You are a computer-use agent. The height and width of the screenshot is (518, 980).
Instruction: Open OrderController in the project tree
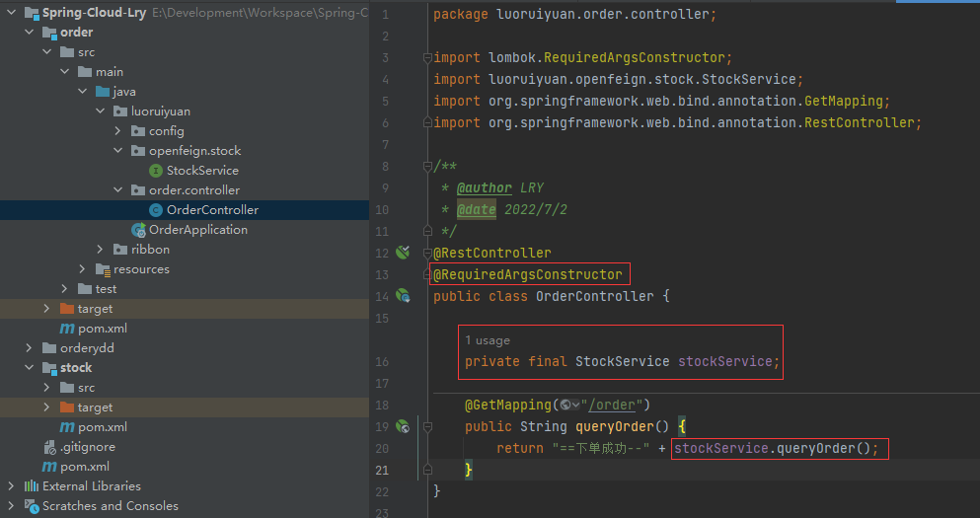tap(212, 210)
